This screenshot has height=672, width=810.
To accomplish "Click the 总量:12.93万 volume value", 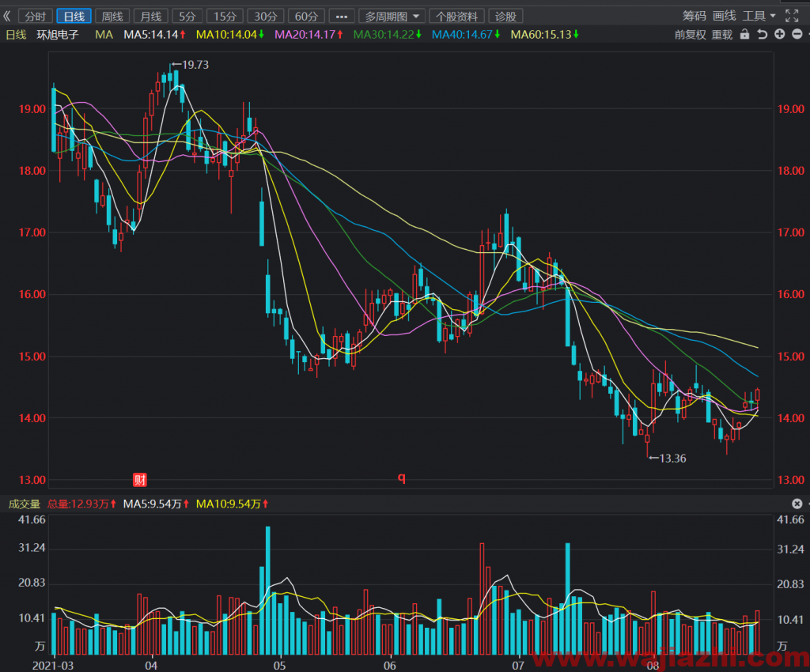I will click(81, 504).
